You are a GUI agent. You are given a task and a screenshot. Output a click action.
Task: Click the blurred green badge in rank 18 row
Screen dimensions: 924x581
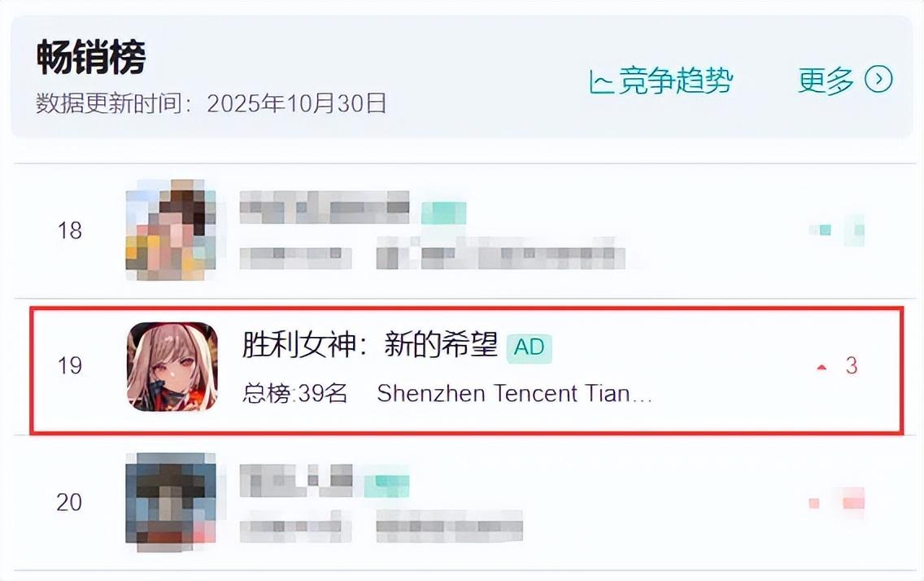pos(444,212)
